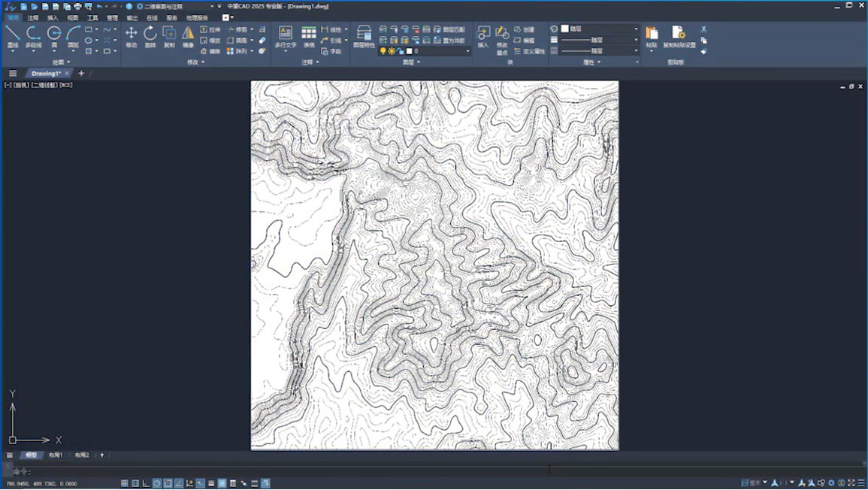Insert a Table (表格)
Viewport: 868px width, 490px height.
click(309, 37)
